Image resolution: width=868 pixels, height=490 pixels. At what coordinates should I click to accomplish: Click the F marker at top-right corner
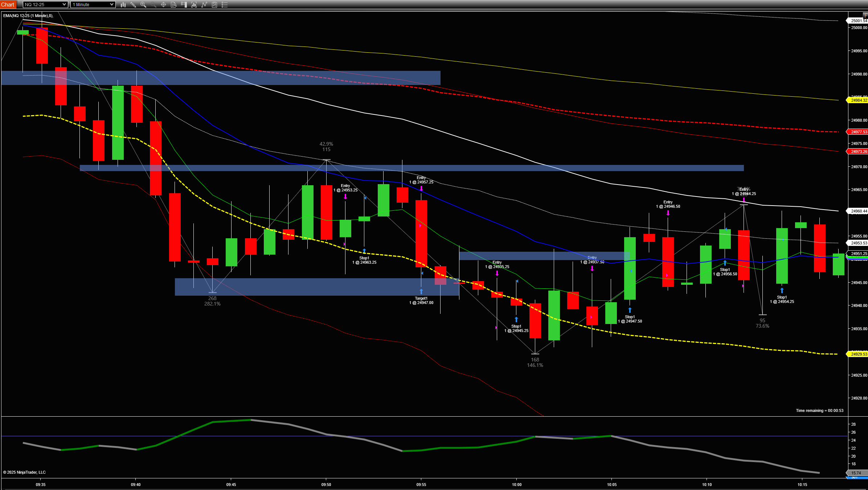(865, 16)
